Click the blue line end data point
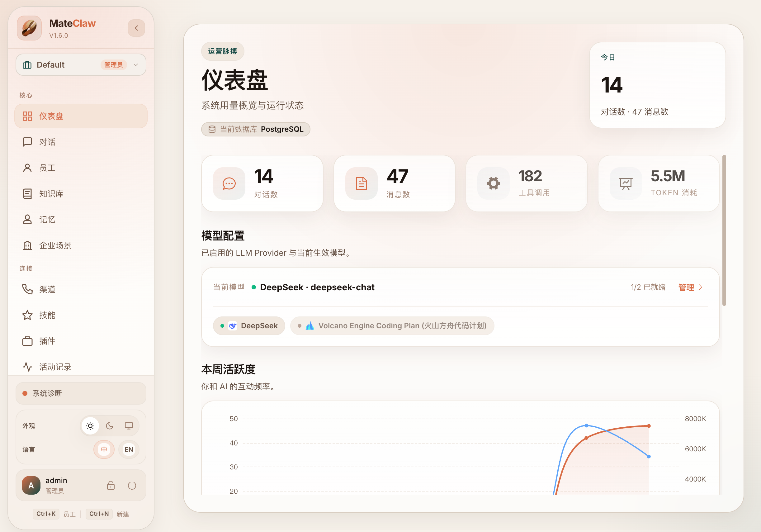This screenshot has width=761, height=532. [x=649, y=456]
